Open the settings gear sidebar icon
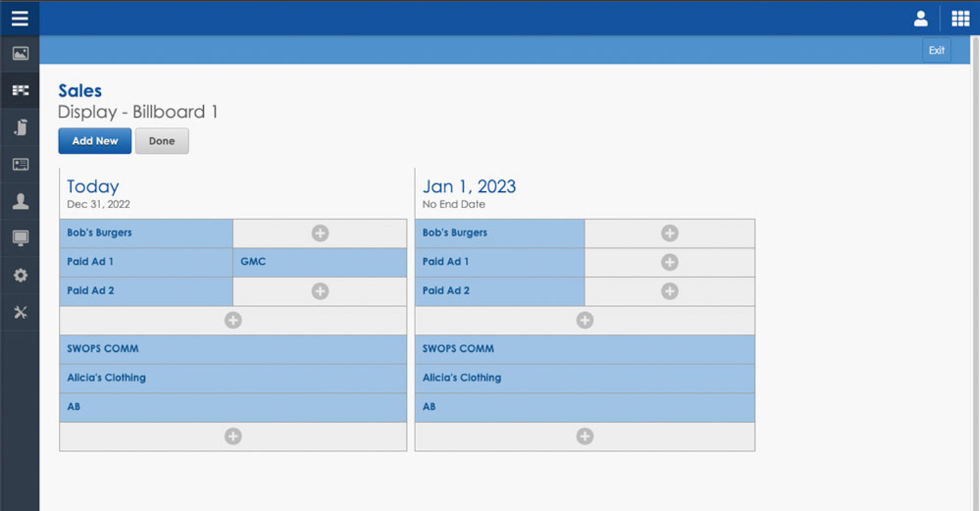980x511 pixels. 20,275
